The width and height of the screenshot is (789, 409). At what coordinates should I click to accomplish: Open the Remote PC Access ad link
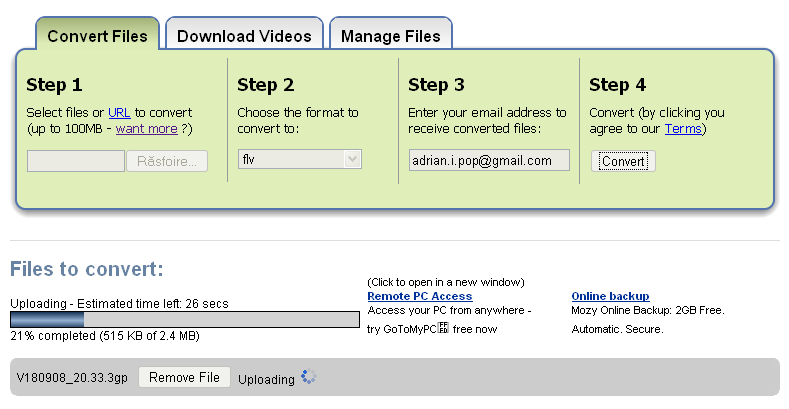[x=420, y=296]
